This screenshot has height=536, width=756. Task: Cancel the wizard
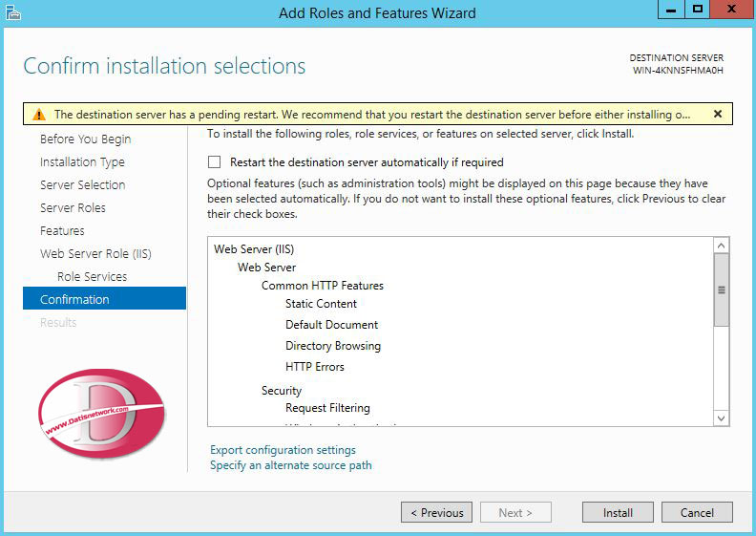697,512
